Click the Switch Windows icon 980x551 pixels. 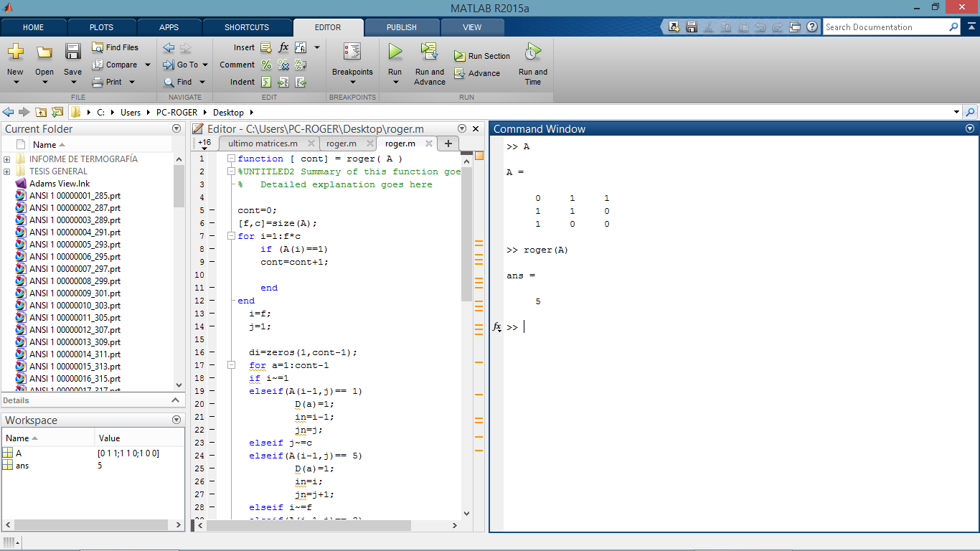click(x=795, y=27)
